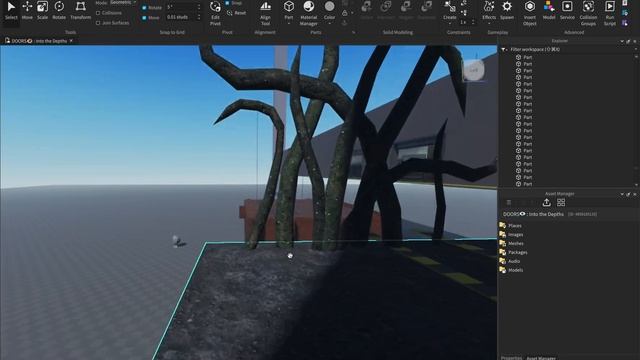Image resolution: width=640 pixels, height=360 pixels.
Task: Toggle the pivot Snap checkbox
Action: pos(227,3)
